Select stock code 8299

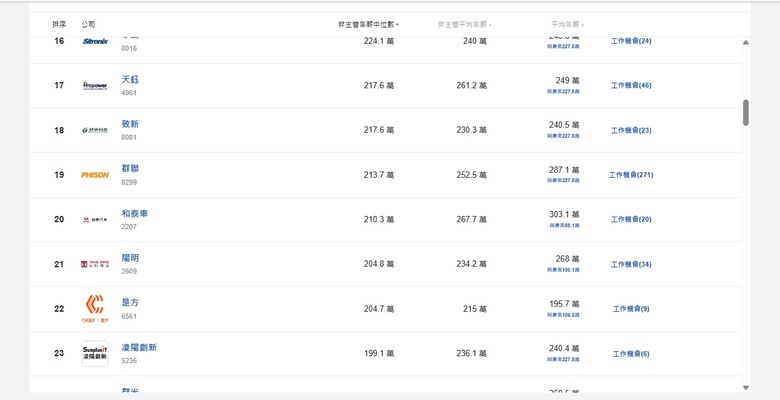[x=129, y=182]
